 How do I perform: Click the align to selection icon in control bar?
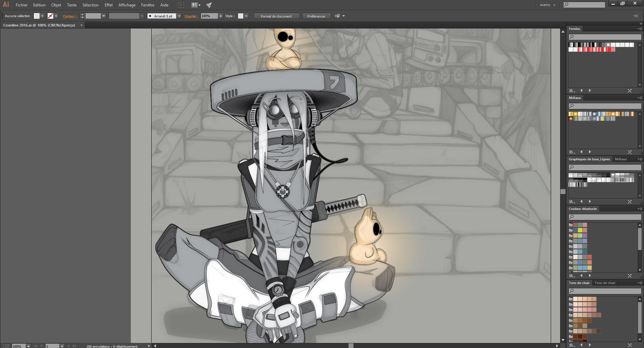point(337,16)
